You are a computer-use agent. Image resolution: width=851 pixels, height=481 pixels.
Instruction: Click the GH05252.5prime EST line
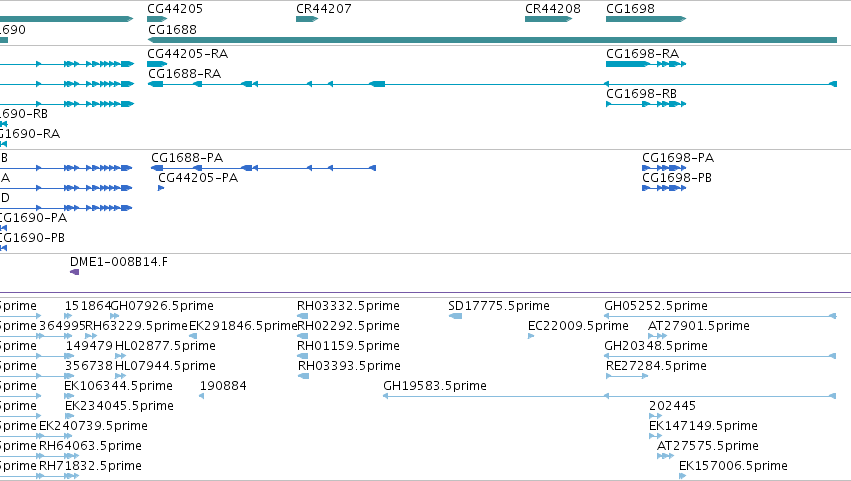[720, 316]
